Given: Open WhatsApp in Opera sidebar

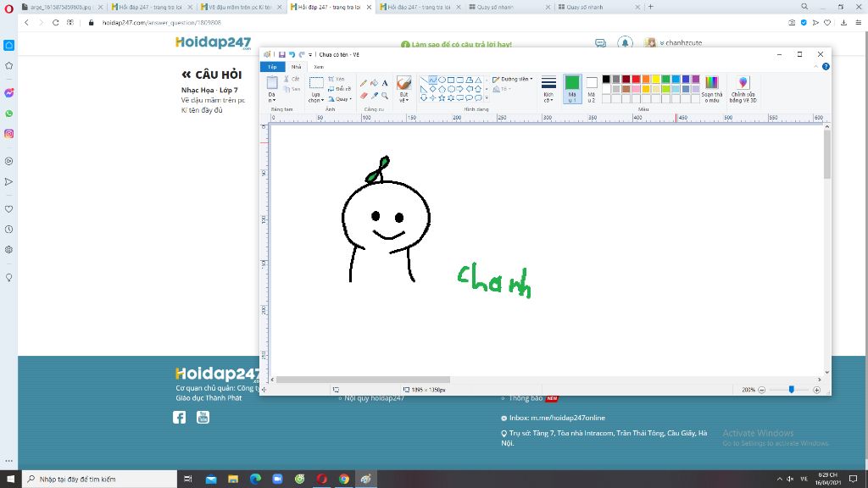Looking at the screenshot, I should click(x=8, y=114).
